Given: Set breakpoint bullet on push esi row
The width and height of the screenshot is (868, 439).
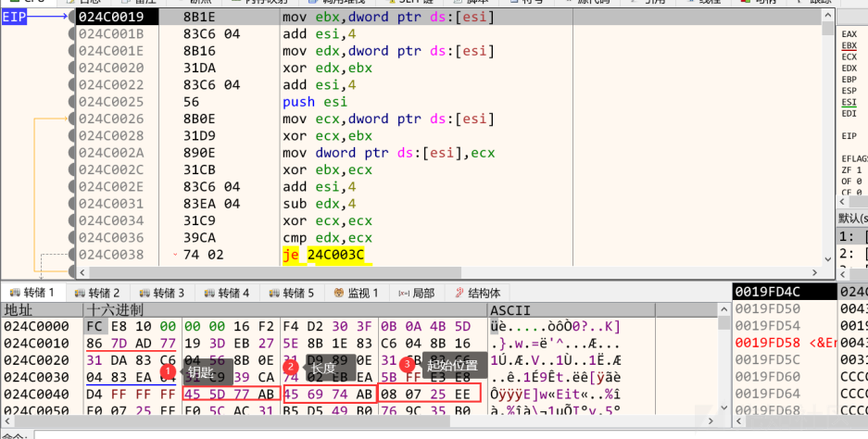Looking at the screenshot, I should 71,103.
